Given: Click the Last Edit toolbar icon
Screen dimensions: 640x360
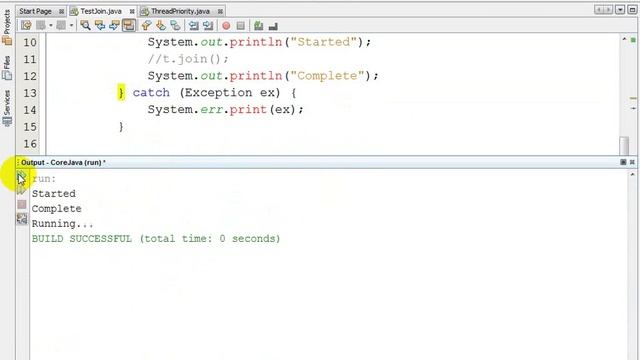Looking at the screenshot, I should 27,26.
